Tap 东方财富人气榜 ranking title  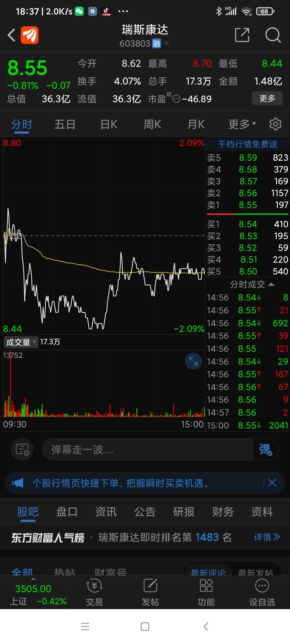[x=48, y=537]
